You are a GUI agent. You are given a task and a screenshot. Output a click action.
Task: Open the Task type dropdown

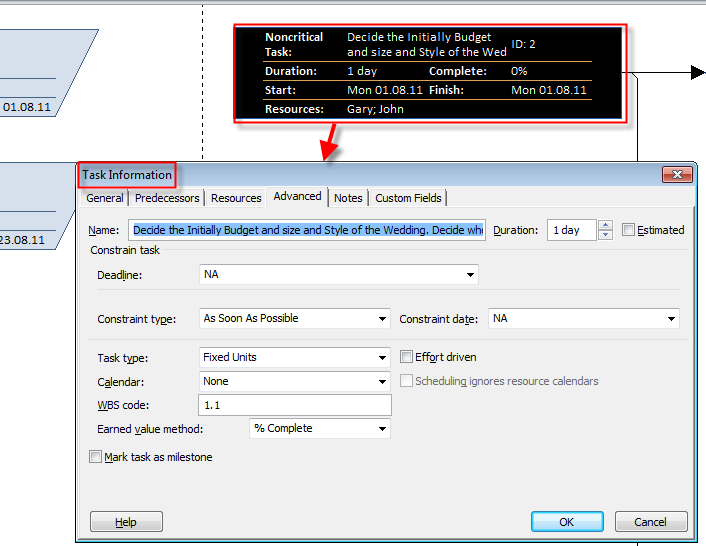(x=382, y=357)
